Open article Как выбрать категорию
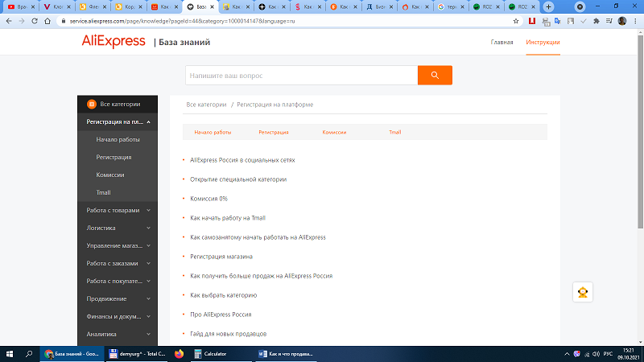Viewport: 644px width, 362px height. coord(224,295)
